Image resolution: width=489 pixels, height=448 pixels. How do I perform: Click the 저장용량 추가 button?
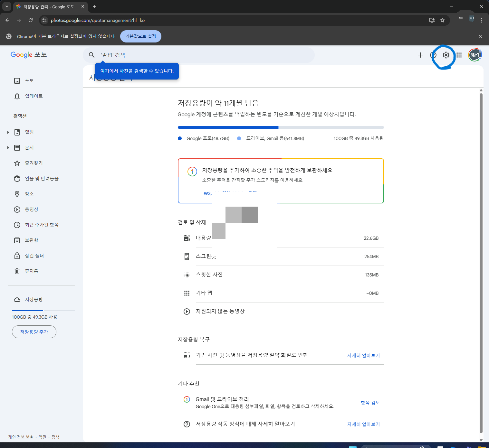tap(34, 332)
